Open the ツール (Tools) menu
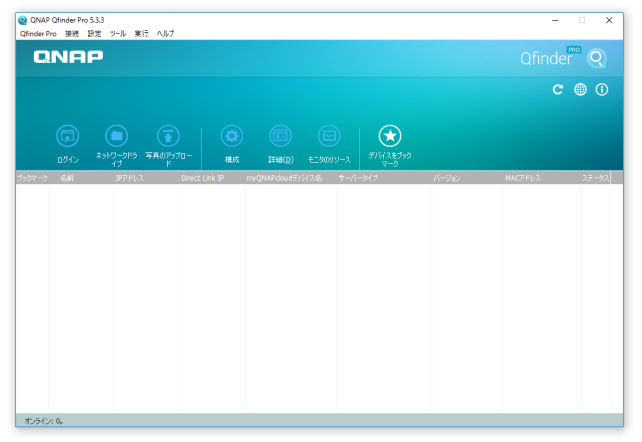Screen dimensions: 642x442 pyautogui.click(x=118, y=34)
